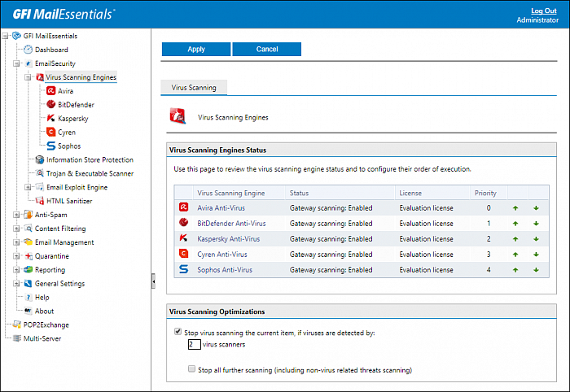Open the Sophos Anti-Virus engine link
This screenshot has height=392, width=570.
click(225, 270)
